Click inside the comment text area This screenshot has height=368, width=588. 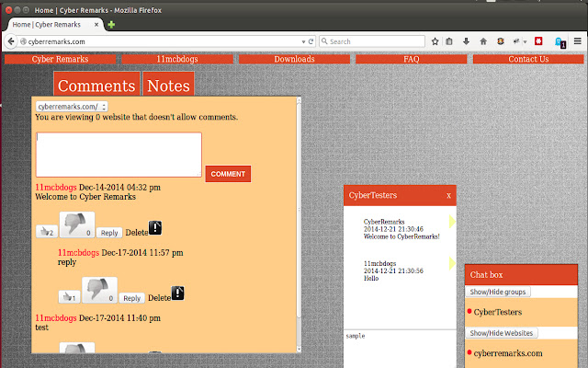[x=119, y=154]
